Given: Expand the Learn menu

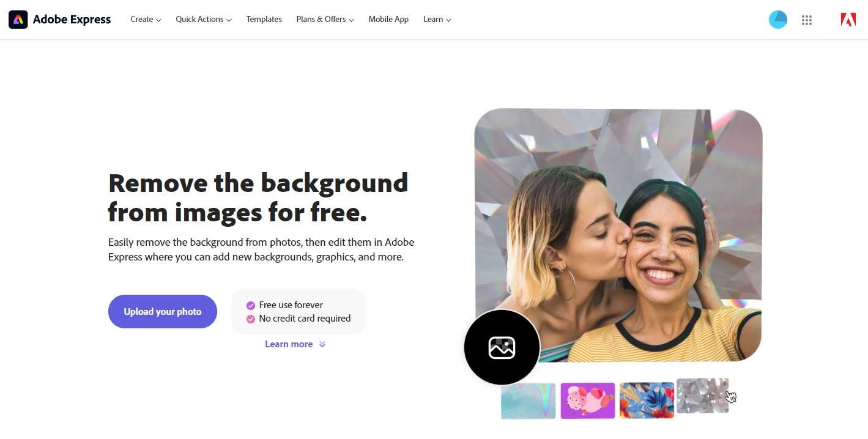Looking at the screenshot, I should click(437, 20).
